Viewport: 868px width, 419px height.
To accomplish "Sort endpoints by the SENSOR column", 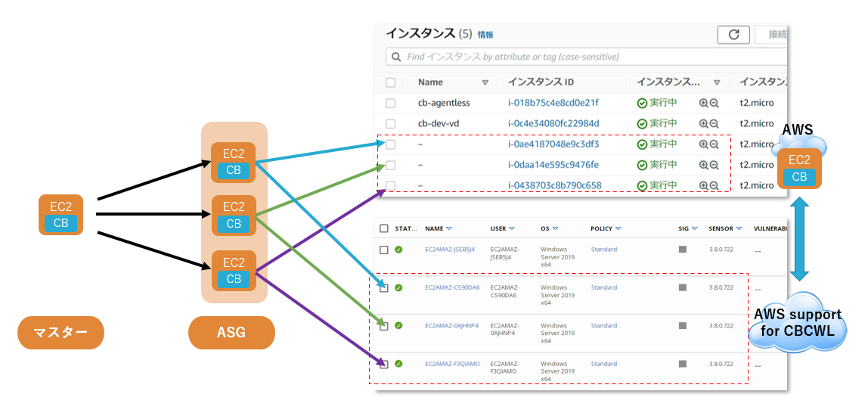I will click(x=739, y=228).
